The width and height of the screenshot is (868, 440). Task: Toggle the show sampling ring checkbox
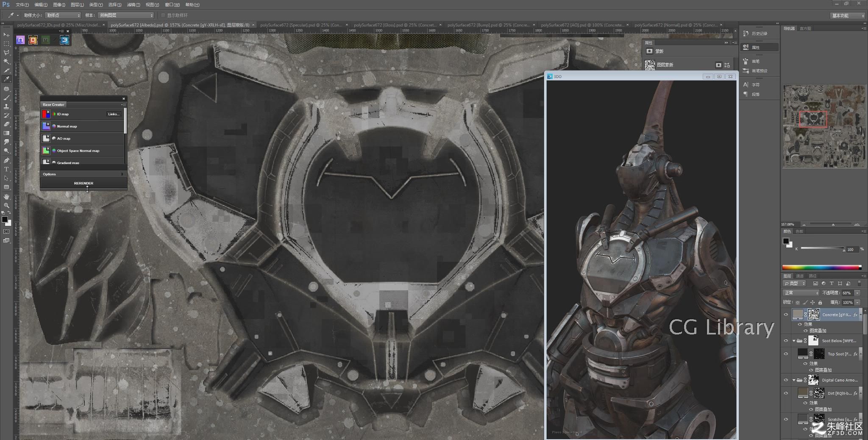point(163,15)
